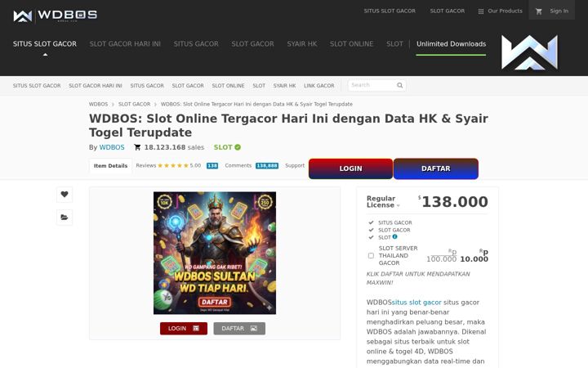Open the shopping cart icon in header
This screenshot has height=368, width=588.
click(x=539, y=11)
